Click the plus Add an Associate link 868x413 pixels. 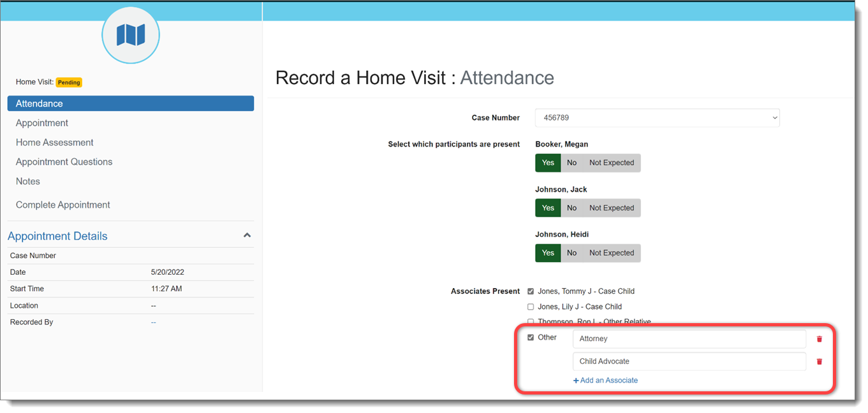click(x=605, y=380)
